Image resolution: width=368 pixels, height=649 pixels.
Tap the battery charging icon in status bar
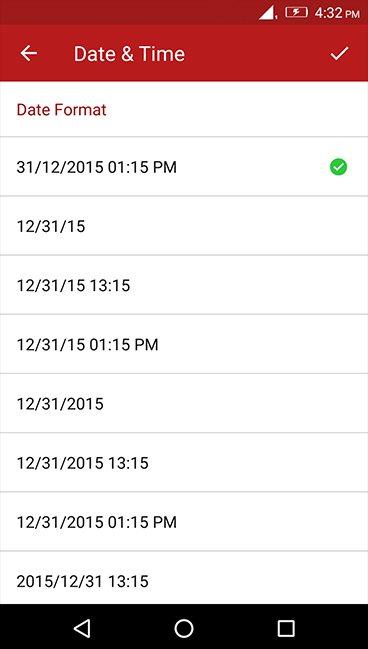296,12
